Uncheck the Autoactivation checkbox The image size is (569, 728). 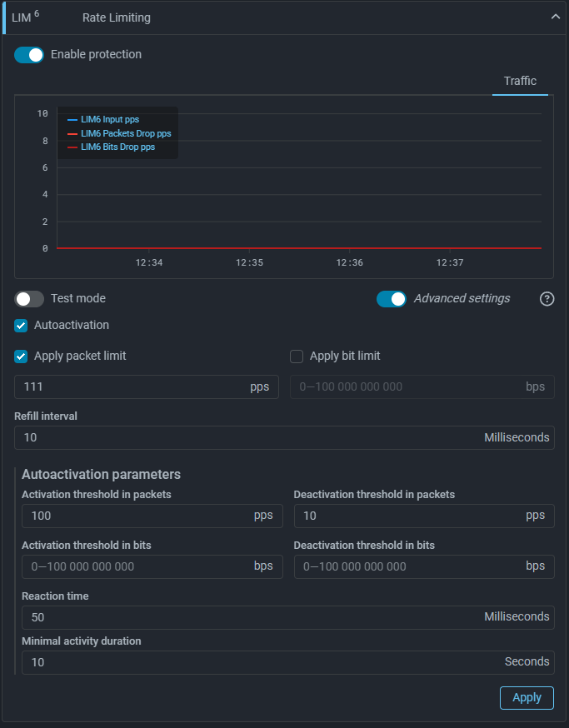click(x=22, y=326)
